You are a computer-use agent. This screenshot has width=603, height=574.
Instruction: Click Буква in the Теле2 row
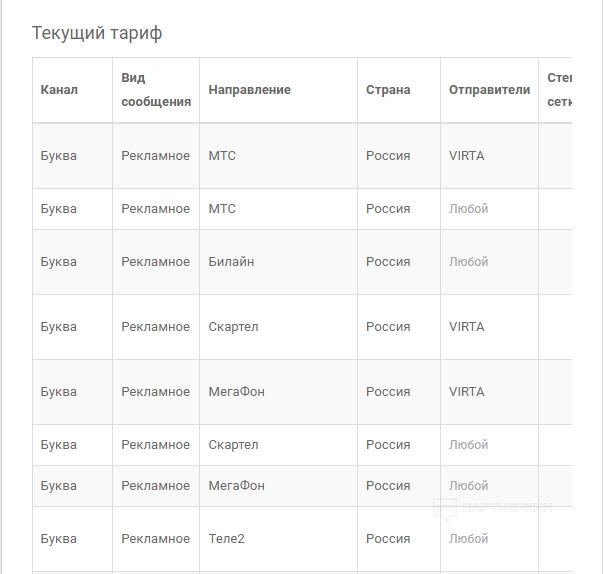pyautogui.click(x=59, y=539)
